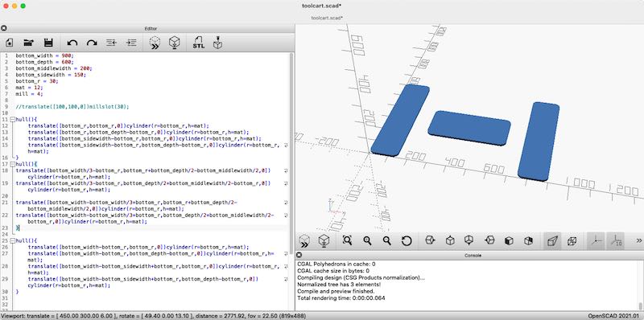Toggle Show Scale Markers
This screenshot has width=644, height=320.
(x=616, y=241)
